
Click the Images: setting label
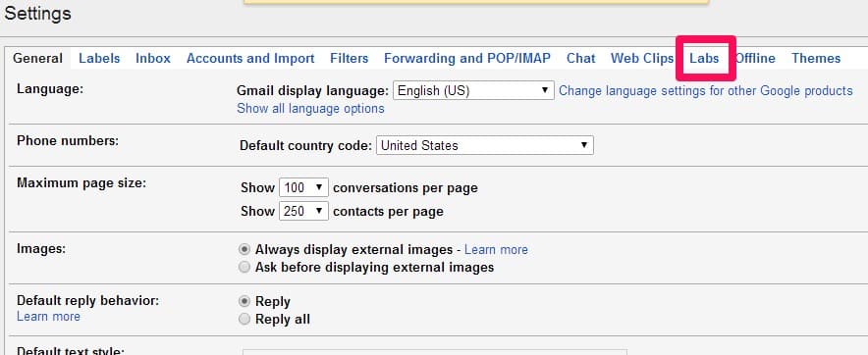[x=41, y=248]
